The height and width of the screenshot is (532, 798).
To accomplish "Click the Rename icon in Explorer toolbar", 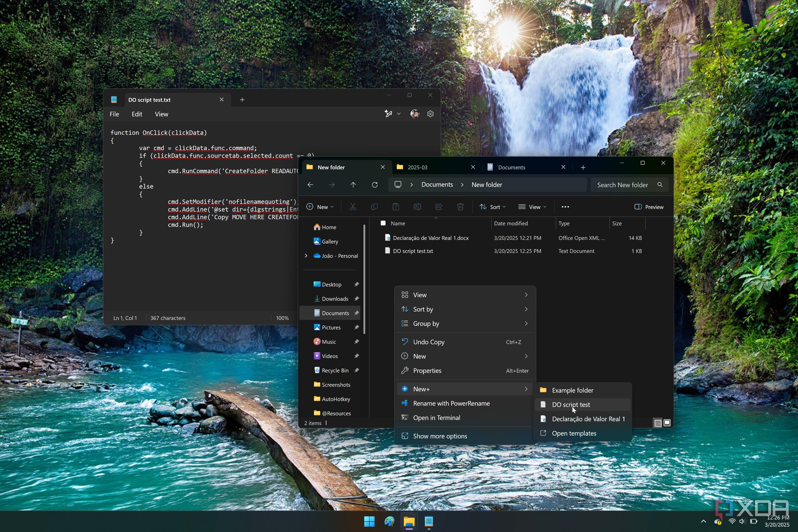I will (417, 207).
